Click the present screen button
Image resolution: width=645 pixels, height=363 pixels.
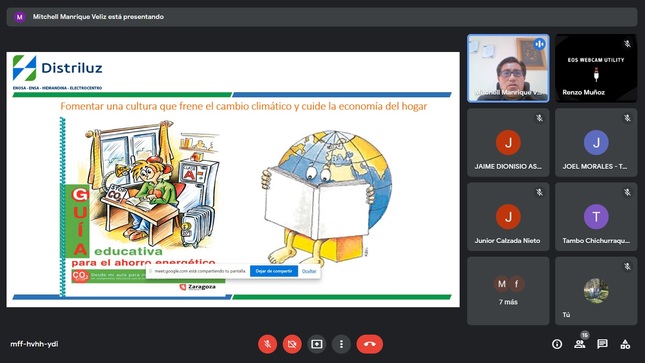(317, 344)
